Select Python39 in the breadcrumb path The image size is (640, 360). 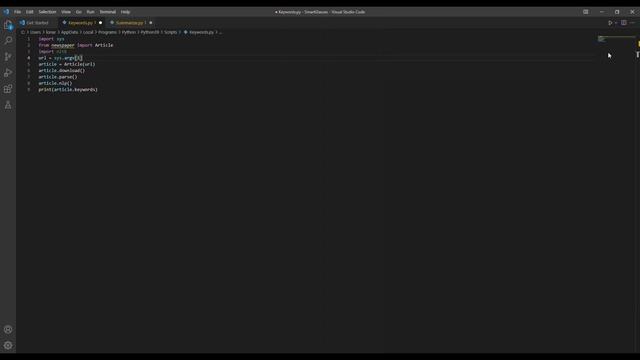[x=150, y=32]
